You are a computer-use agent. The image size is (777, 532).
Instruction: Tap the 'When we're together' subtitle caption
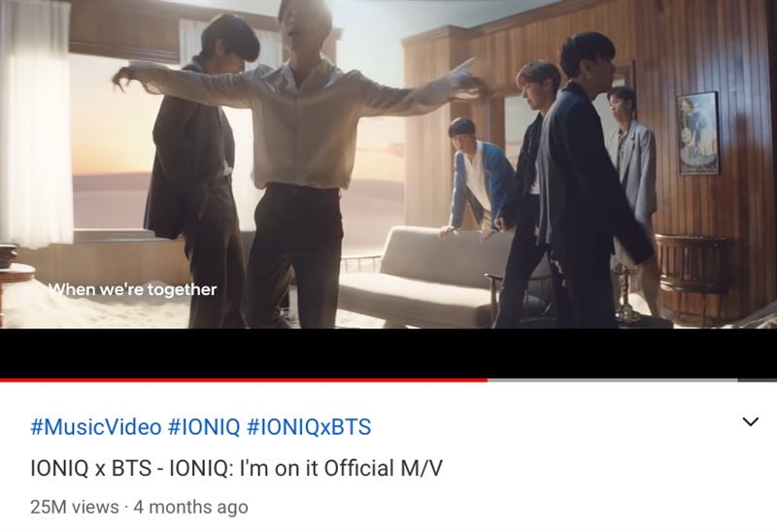point(133,289)
